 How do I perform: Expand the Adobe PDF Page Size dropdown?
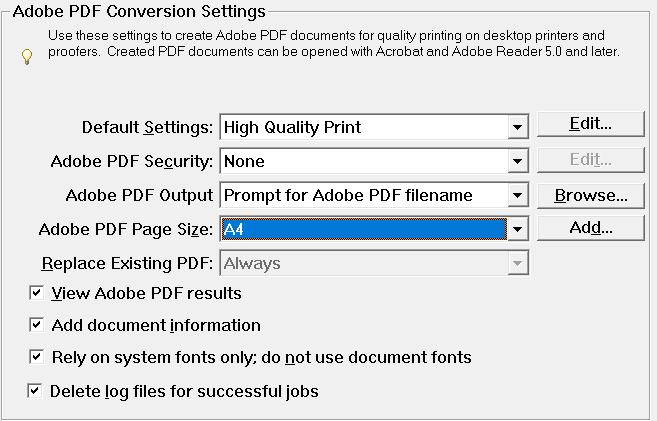[517, 229]
